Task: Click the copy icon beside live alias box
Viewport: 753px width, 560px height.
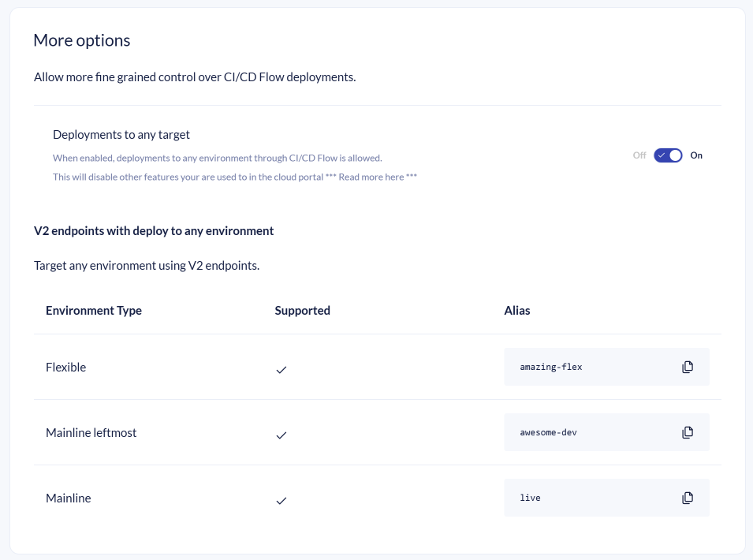Action: (x=688, y=498)
